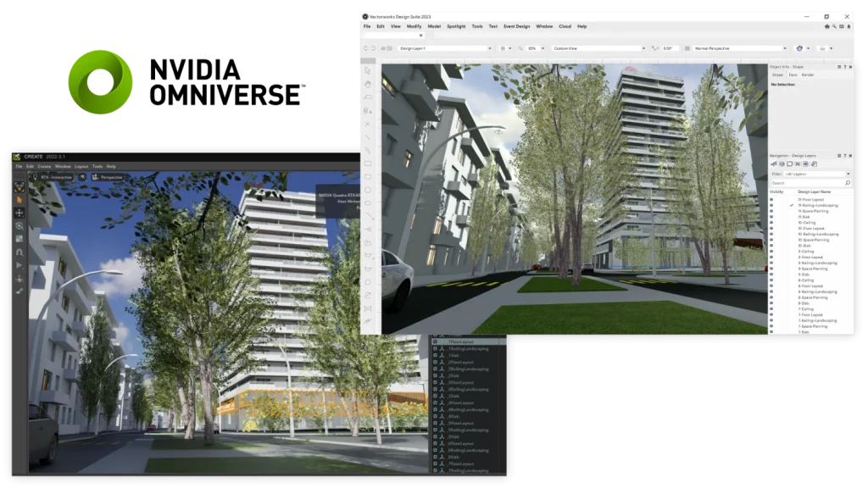Viewport: 868px width, 488px height.
Task: Click the render mode teapot icon
Action: tap(799, 48)
